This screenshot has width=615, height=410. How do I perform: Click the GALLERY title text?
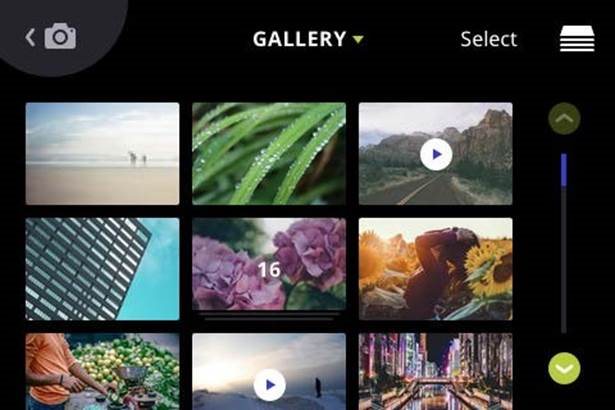(x=299, y=39)
